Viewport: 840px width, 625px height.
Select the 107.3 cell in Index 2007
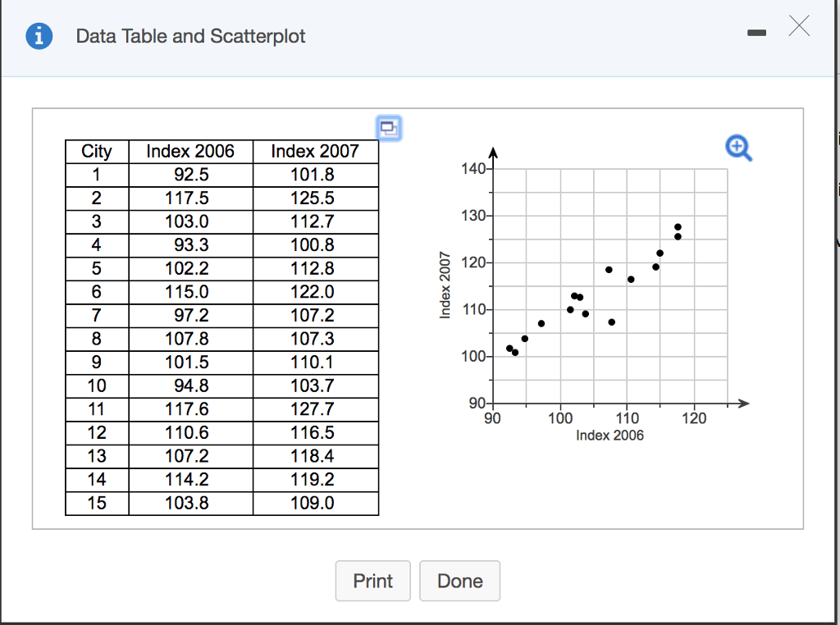pyautogui.click(x=315, y=339)
